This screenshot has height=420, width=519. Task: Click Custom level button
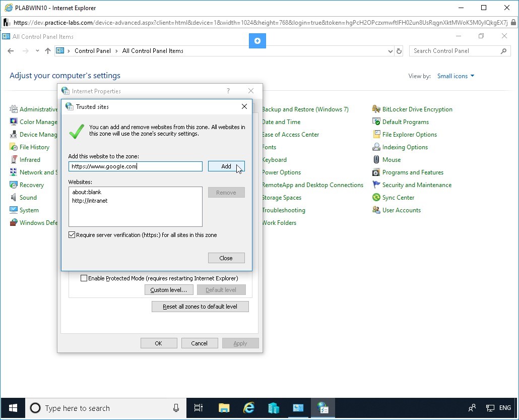tap(169, 290)
